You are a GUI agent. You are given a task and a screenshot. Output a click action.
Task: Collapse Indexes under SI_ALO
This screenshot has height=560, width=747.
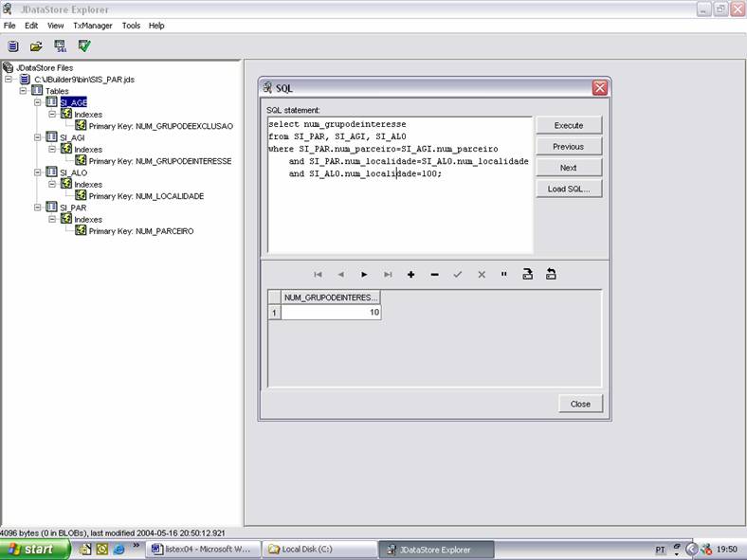click(x=52, y=184)
